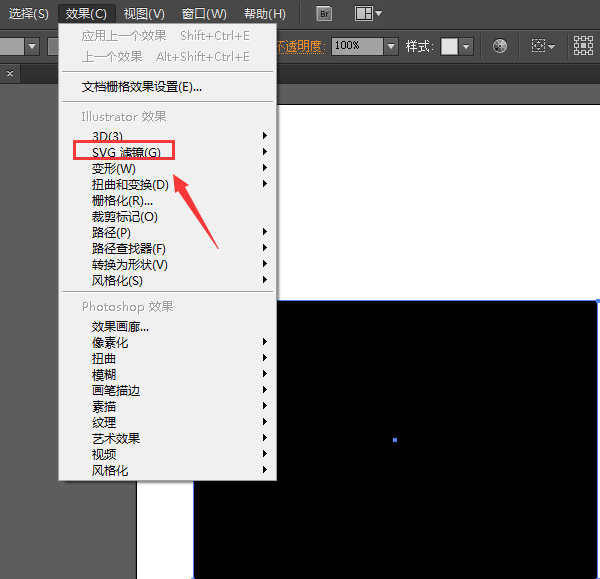Open the 效果画廊... dialog
The height and width of the screenshot is (579, 600).
[x=168, y=326]
